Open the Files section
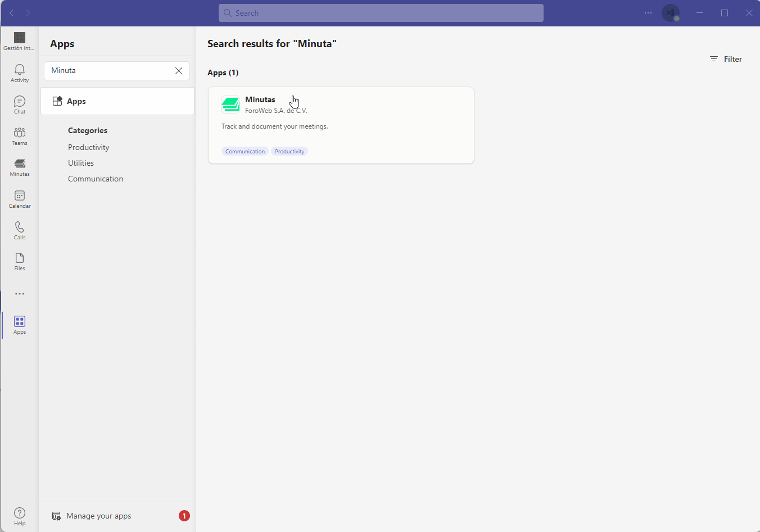This screenshot has width=760, height=532. 20,262
